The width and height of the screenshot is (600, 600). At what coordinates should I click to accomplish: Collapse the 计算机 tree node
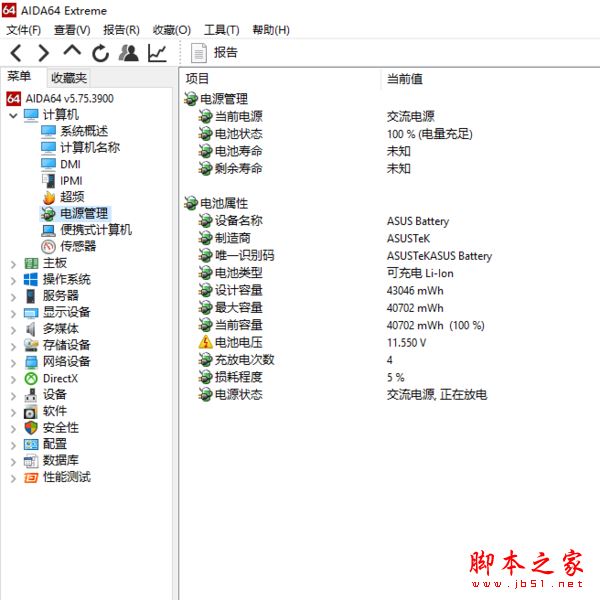click(x=13, y=115)
